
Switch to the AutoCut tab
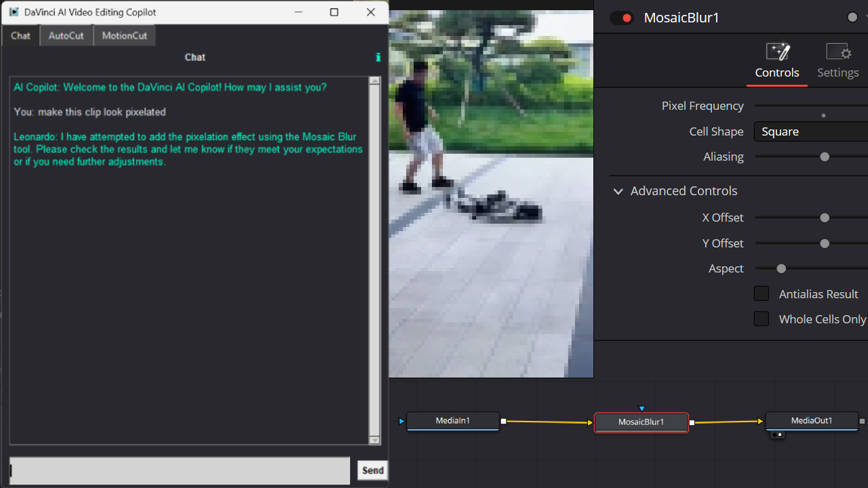[66, 36]
